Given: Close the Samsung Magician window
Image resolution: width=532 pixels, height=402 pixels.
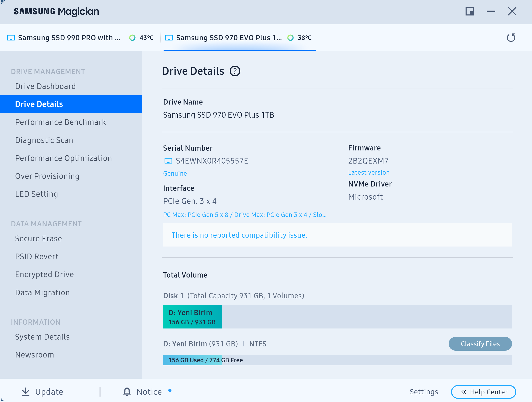Looking at the screenshot, I should 512,11.
